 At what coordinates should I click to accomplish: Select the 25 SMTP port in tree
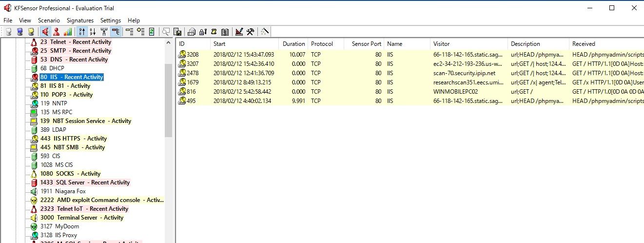76,51
